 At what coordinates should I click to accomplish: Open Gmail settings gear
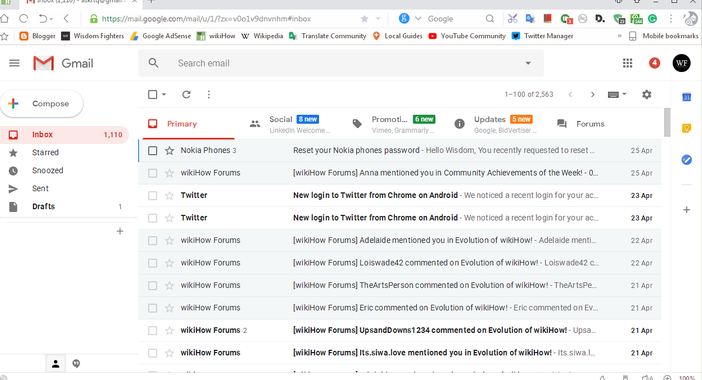click(x=646, y=94)
